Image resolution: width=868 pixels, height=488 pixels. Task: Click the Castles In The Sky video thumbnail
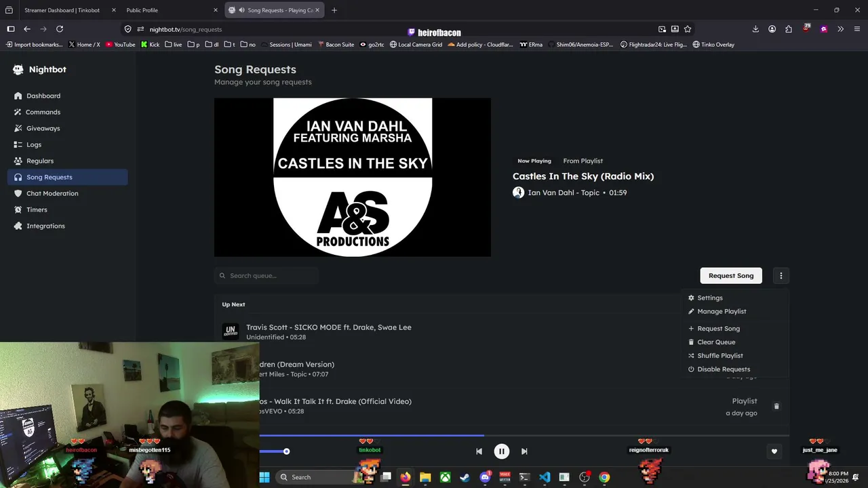pos(353,178)
